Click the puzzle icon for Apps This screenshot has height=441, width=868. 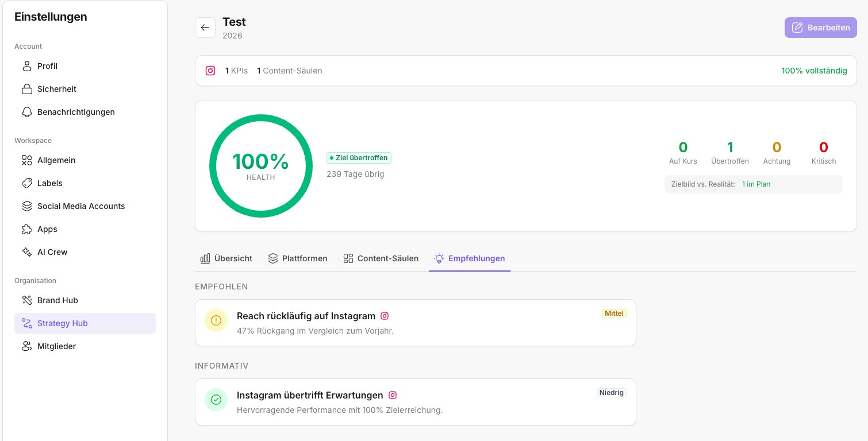point(27,229)
